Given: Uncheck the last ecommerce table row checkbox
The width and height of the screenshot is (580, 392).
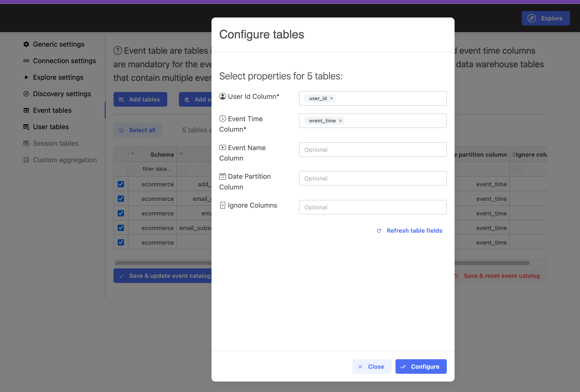Looking at the screenshot, I should [121, 243].
